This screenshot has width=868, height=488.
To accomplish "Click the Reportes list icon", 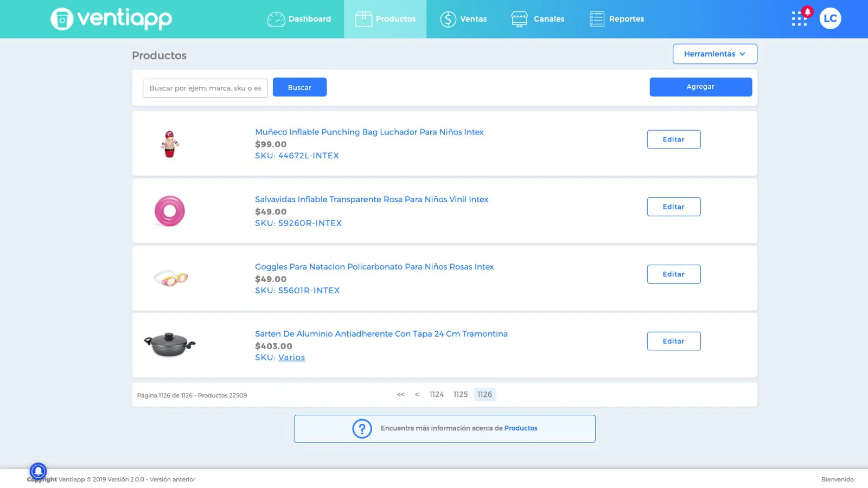I will [597, 19].
